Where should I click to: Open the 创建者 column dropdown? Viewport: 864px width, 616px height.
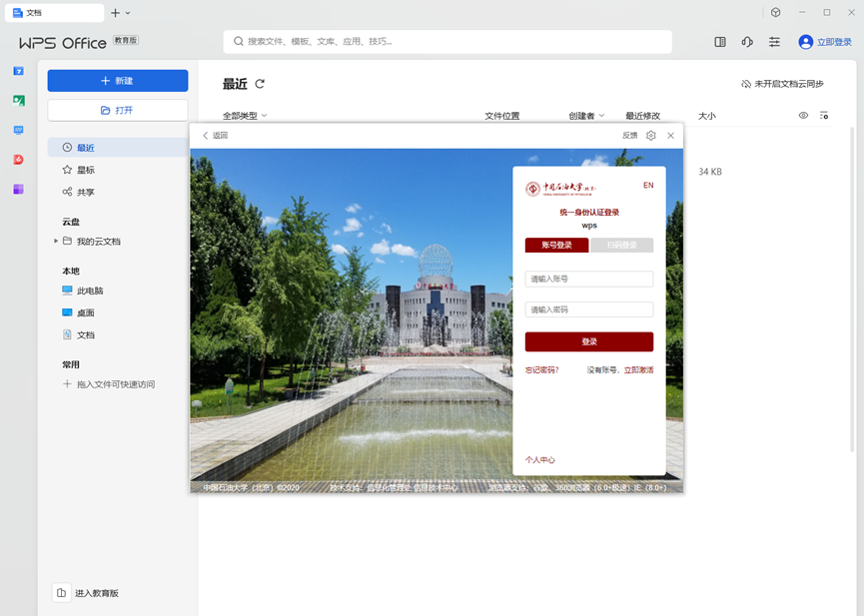pyautogui.click(x=586, y=116)
